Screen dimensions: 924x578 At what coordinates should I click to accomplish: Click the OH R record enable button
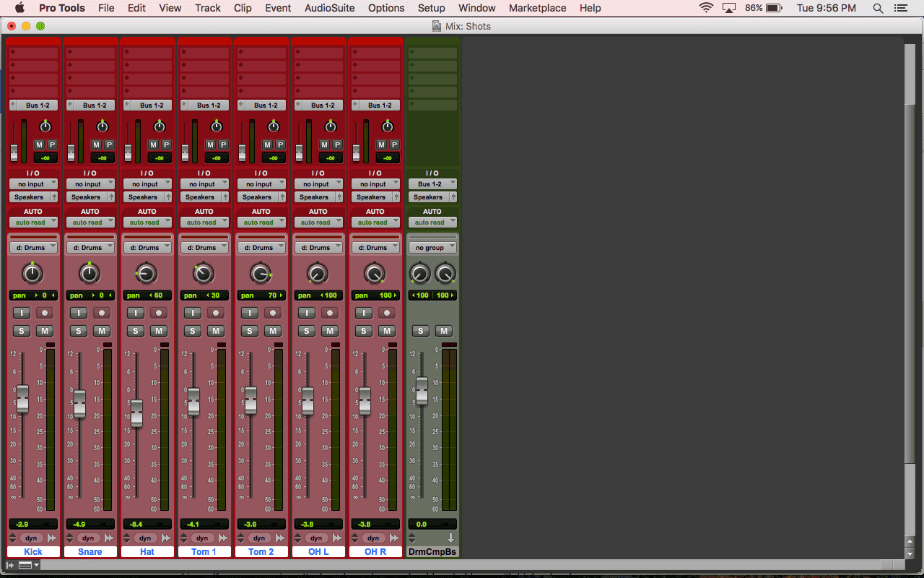[x=387, y=313]
